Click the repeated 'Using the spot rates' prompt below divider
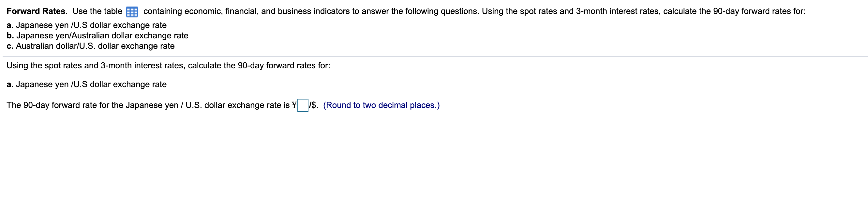The height and width of the screenshot is (199, 868). pos(169,66)
